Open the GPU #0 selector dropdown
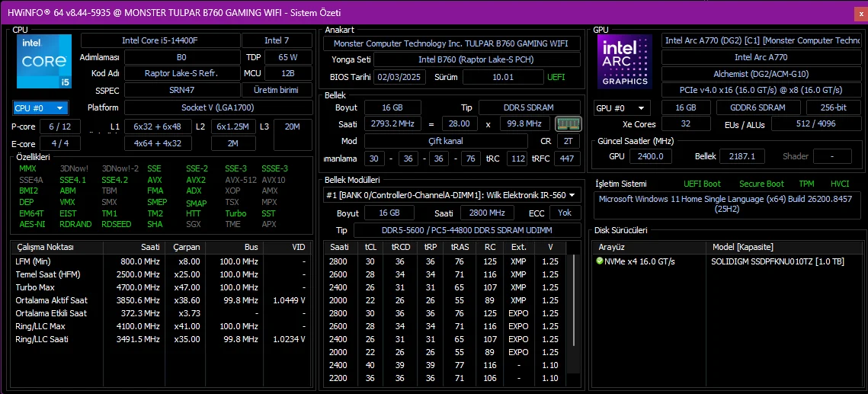The width and height of the screenshot is (868, 394). 623,108
